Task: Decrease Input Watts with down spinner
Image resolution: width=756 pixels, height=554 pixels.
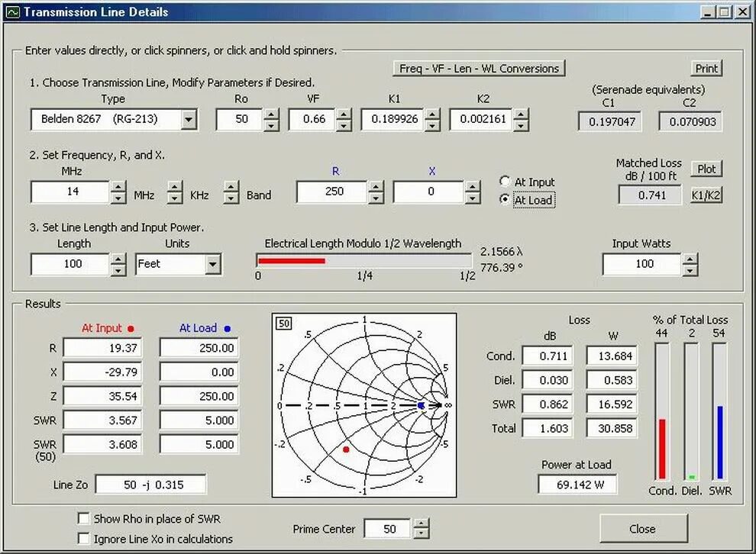Action: click(x=690, y=270)
